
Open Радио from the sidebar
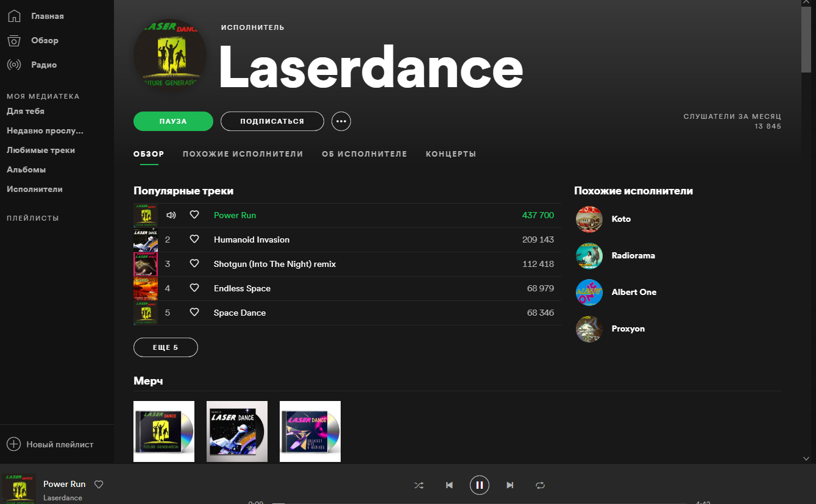click(44, 65)
